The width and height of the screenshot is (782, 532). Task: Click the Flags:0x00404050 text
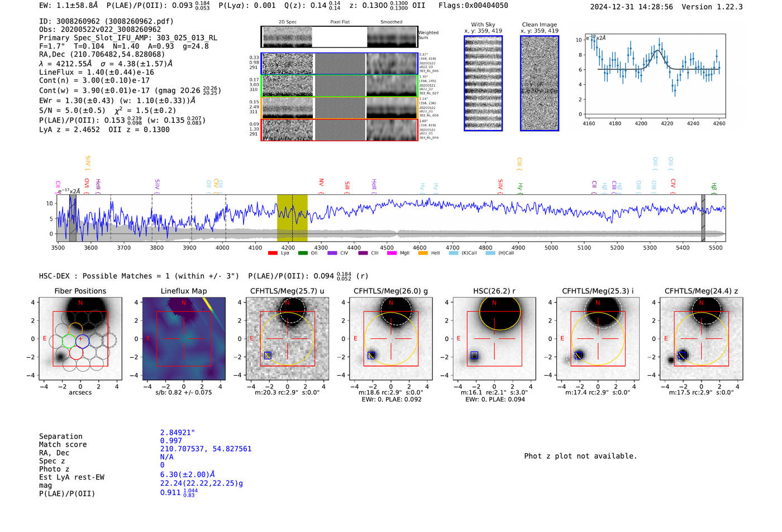coord(473,6)
